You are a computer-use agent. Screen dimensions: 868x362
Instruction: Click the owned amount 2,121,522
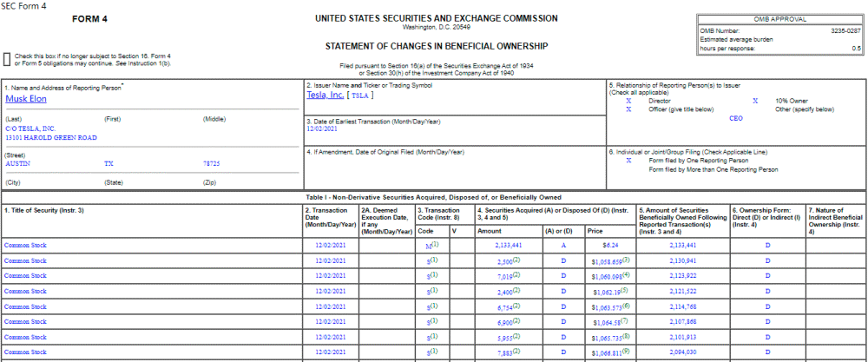point(682,291)
